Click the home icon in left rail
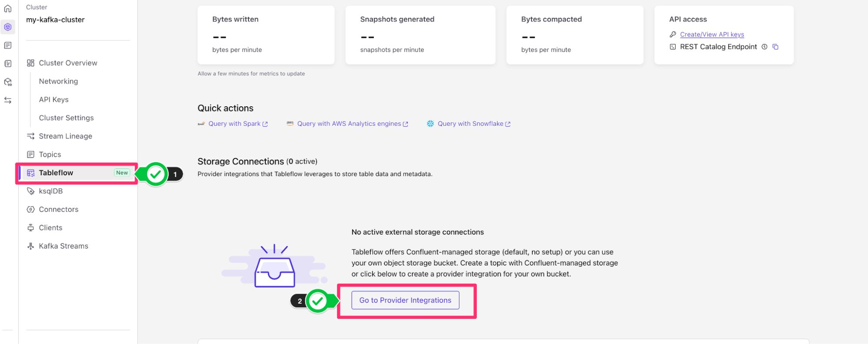The image size is (868, 344). point(8,9)
